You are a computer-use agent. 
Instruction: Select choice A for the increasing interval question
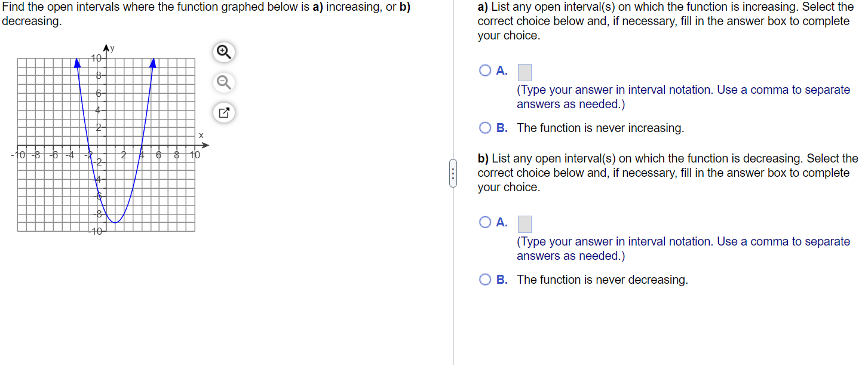(484, 70)
